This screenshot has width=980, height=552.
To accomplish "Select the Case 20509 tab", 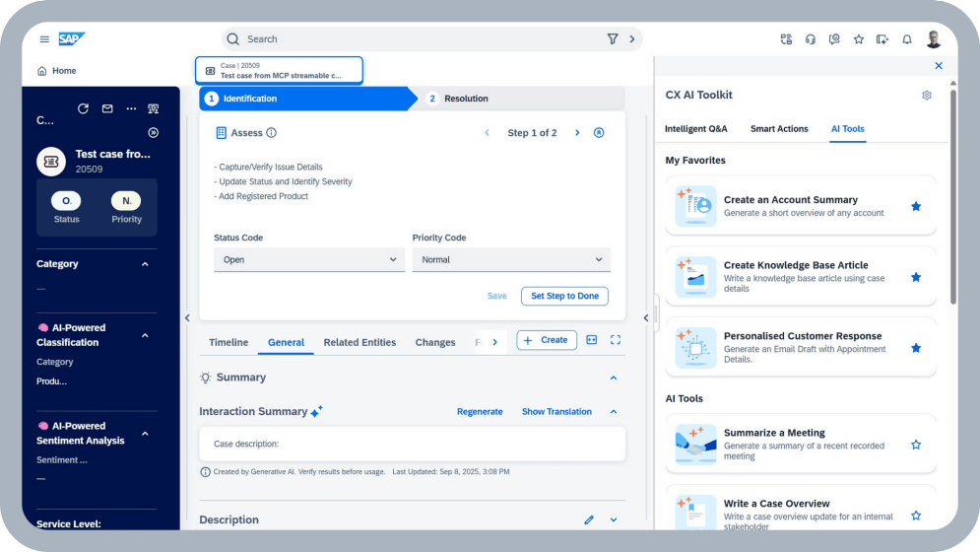I will 279,70.
